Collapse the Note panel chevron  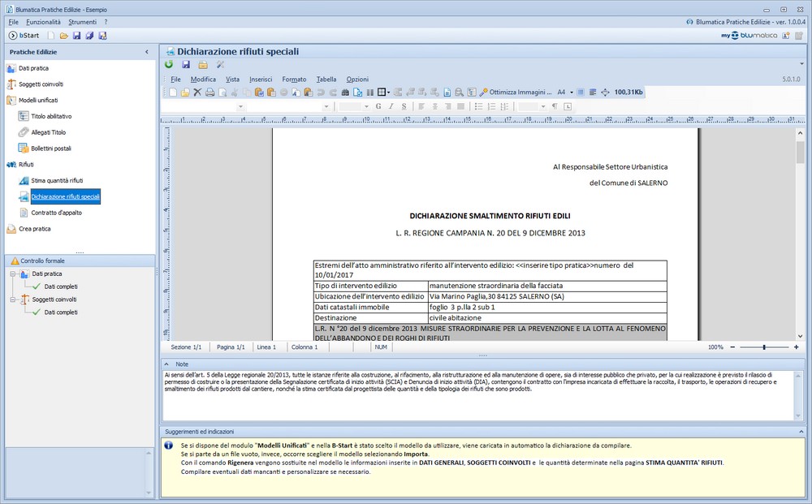click(166, 364)
